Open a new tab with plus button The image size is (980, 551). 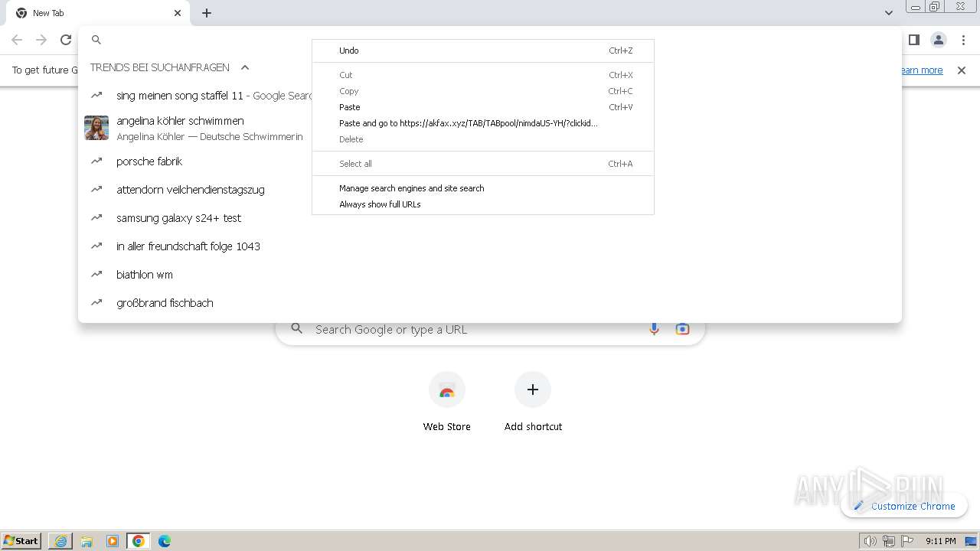[x=207, y=13]
